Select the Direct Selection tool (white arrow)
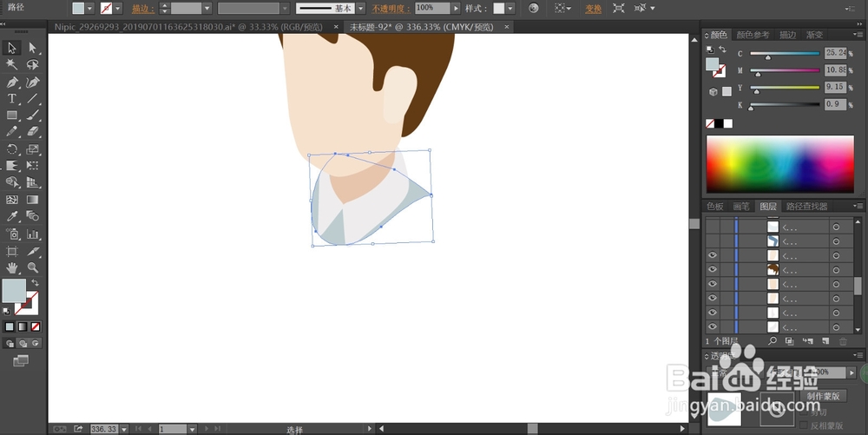This screenshot has width=868, height=435. 33,48
